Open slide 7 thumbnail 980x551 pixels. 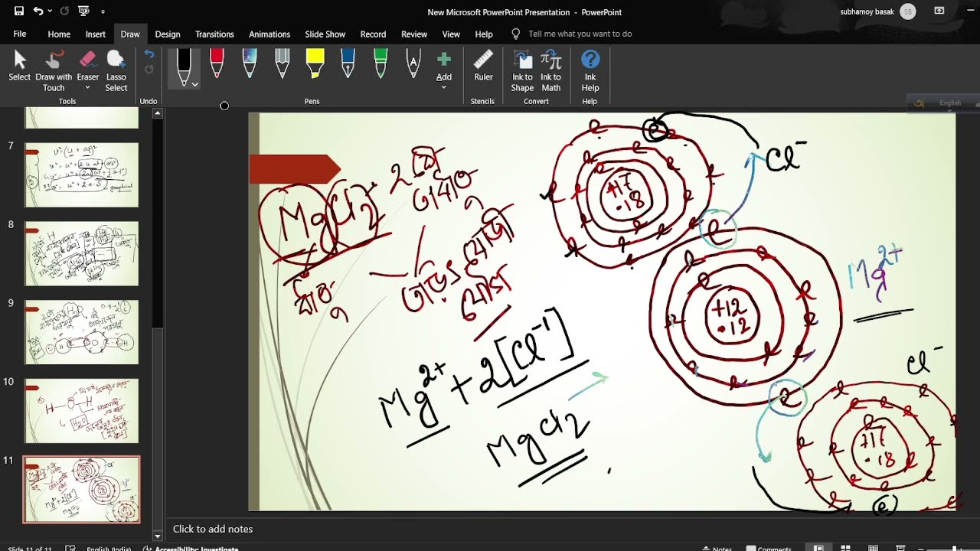tap(82, 174)
